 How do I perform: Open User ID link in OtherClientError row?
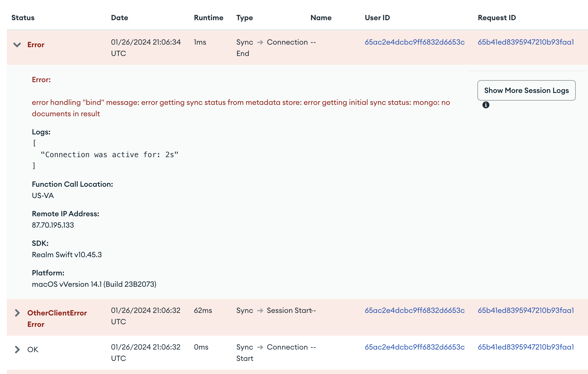tap(415, 310)
